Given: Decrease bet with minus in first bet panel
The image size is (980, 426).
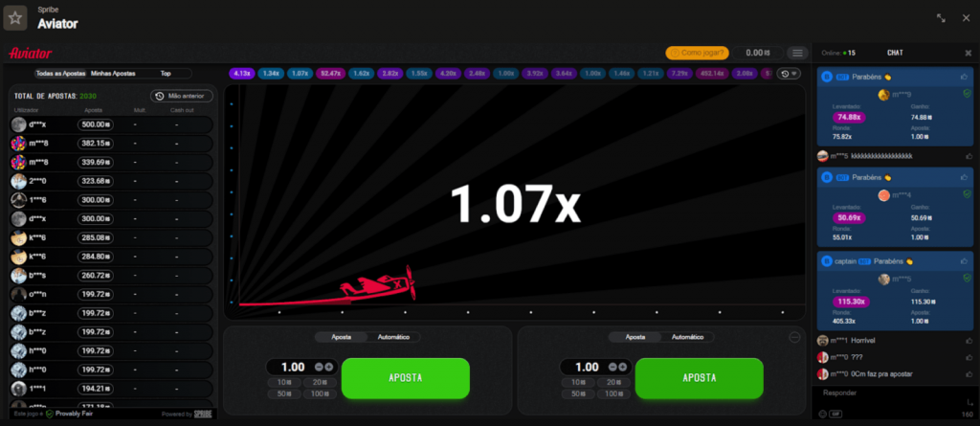Looking at the screenshot, I should 319,368.
